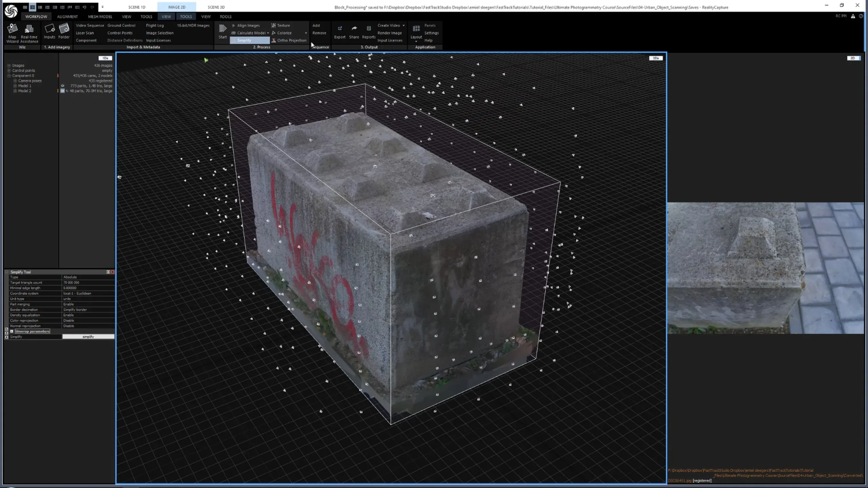Expand the Unwrap parameters section
Screen dimensions: 868x488
[x=12, y=331]
